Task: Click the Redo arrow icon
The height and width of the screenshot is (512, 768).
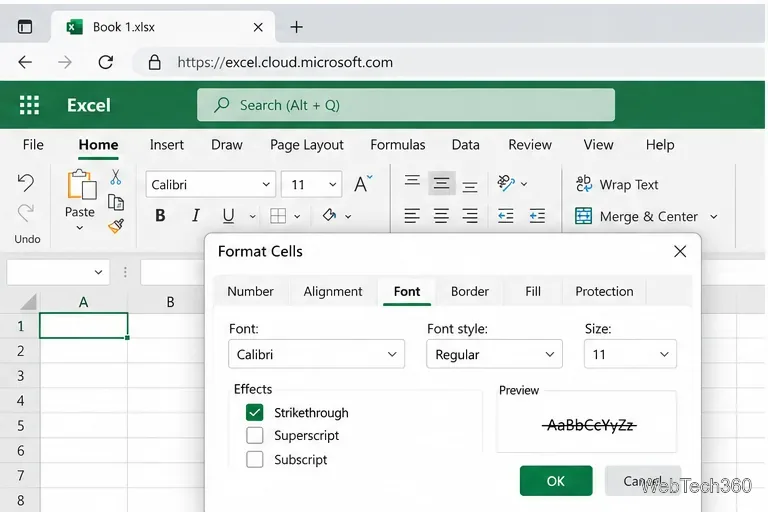Action: click(26, 213)
